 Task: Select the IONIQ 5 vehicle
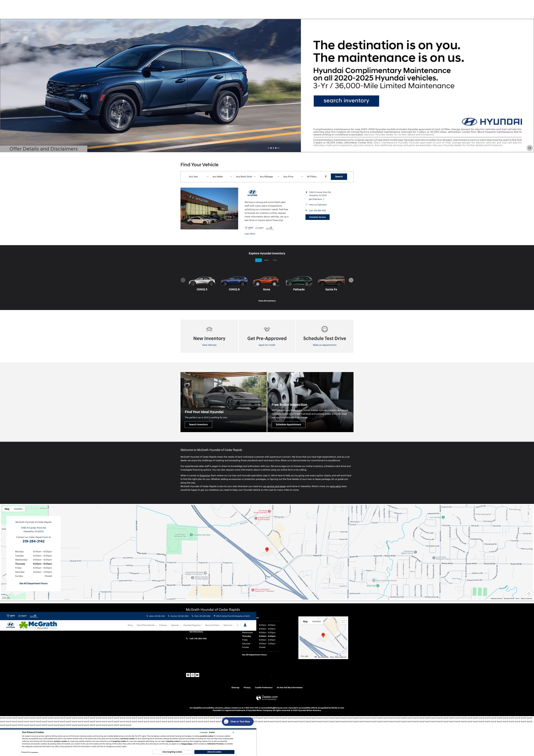(202, 283)
